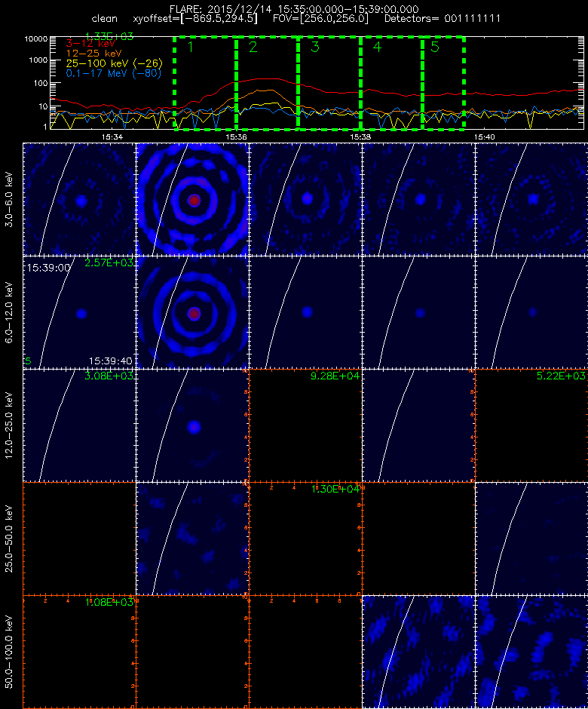Click the '3.0-6.0 keV' row label
Viewport: 588px width, 709px height.
pyautogui.click(x=9, y=199)
